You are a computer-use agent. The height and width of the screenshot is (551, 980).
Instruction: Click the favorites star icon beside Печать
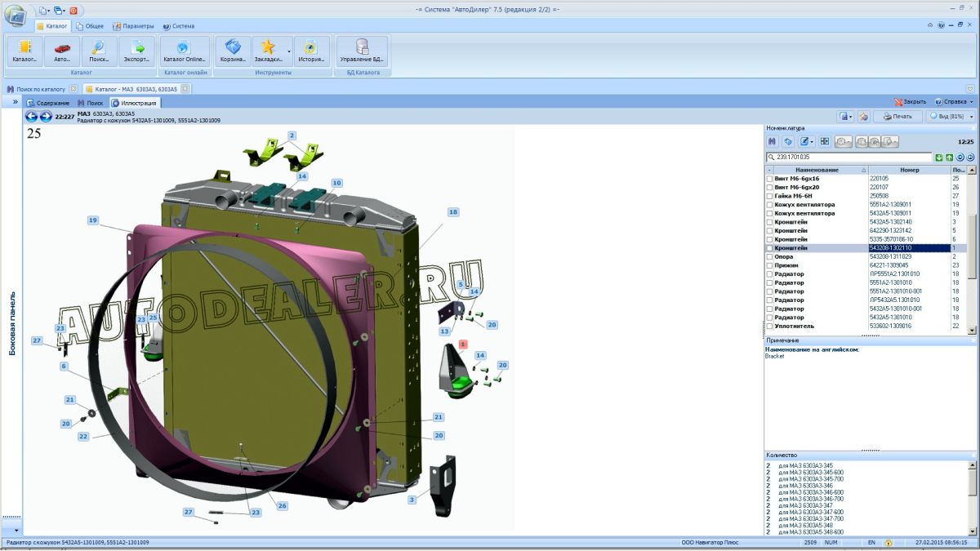point(863,116)
